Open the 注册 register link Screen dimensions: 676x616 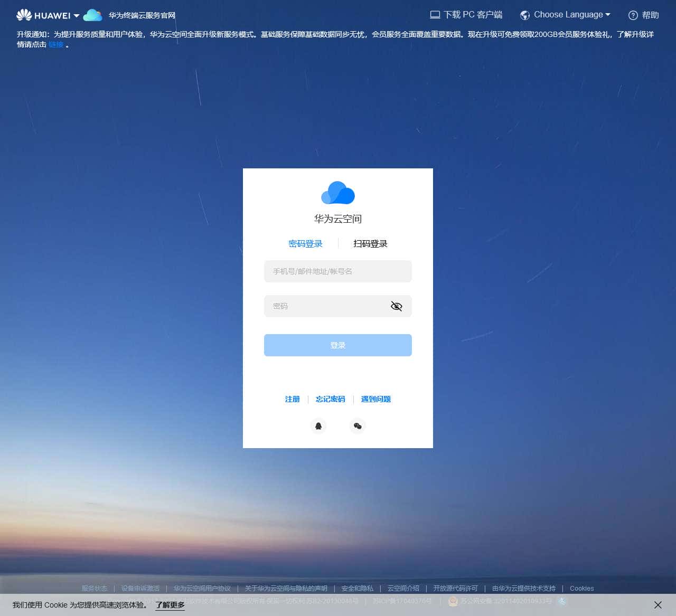[x=292, y=399]
